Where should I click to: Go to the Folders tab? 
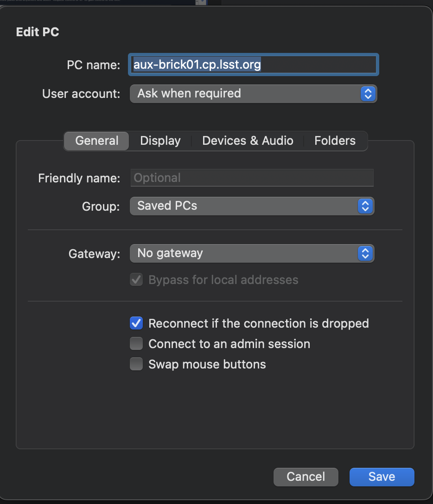point(335,141)
